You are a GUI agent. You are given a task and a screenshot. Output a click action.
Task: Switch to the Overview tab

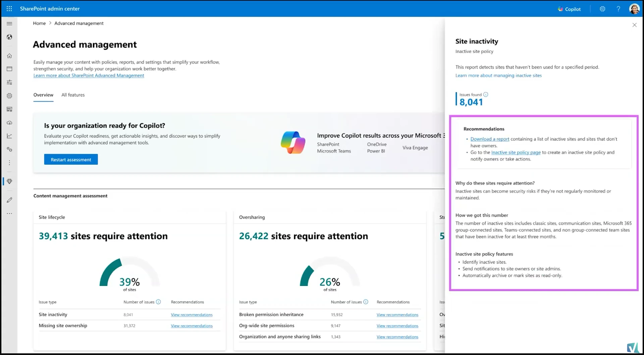[x=43, y=95]
